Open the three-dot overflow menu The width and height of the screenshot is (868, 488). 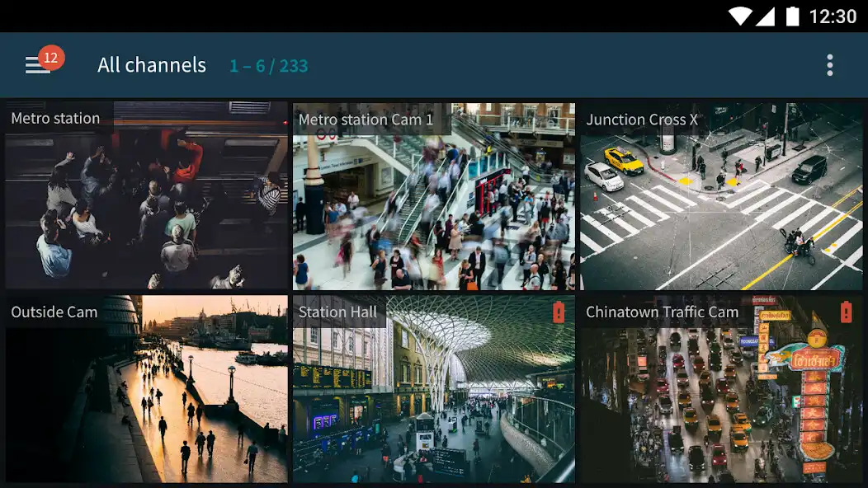[x=829, y=65]
